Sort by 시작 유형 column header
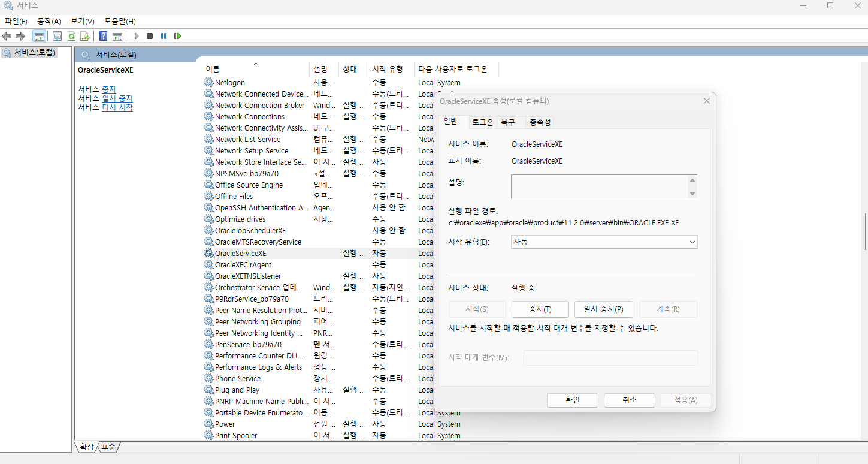 click(x=391, y=69)
